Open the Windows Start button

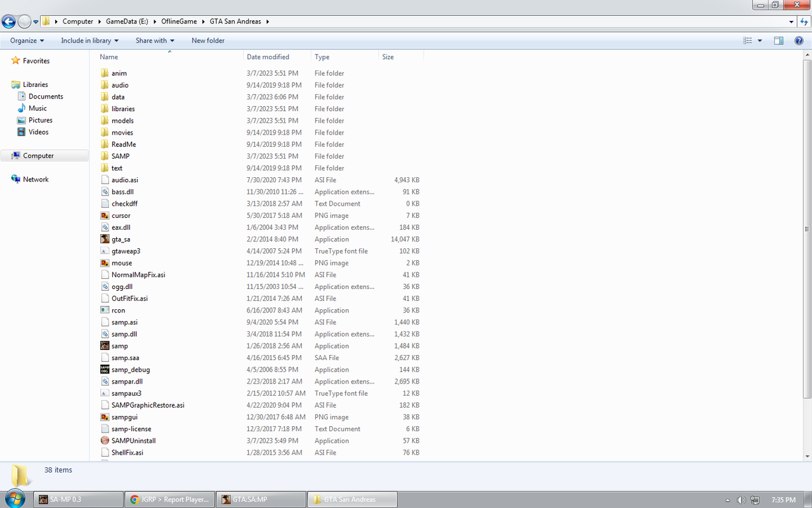(14, 499)
